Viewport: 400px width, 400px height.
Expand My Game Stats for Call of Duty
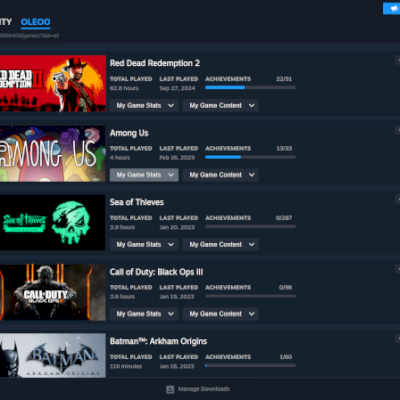[144, 314]
